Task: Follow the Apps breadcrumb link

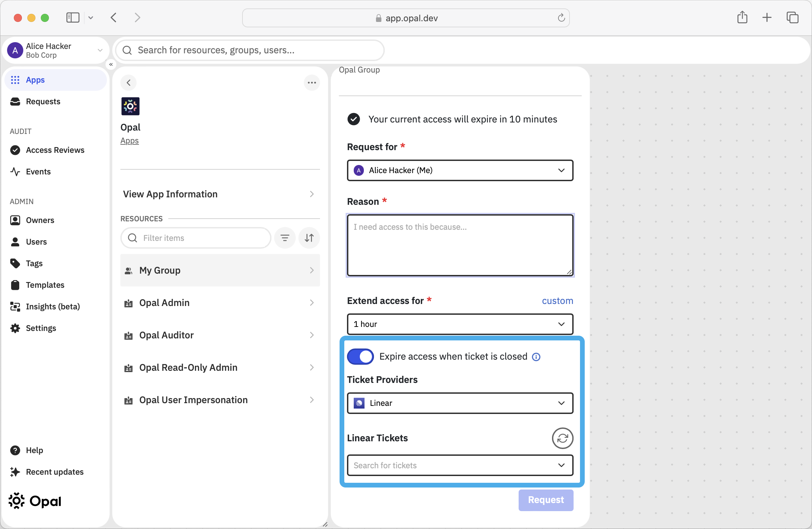Action: point(129,141)
